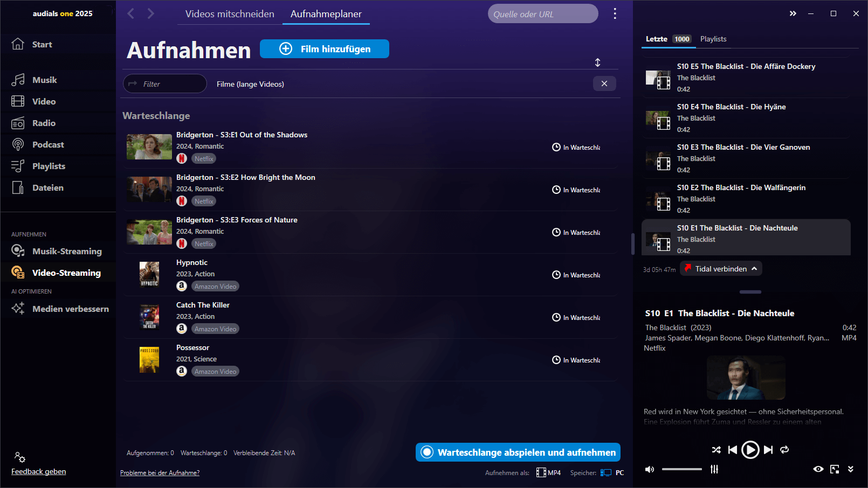868x488 pixels.
Task: Open the Playlists section in sidebar
Action: (x=38, y=166)
